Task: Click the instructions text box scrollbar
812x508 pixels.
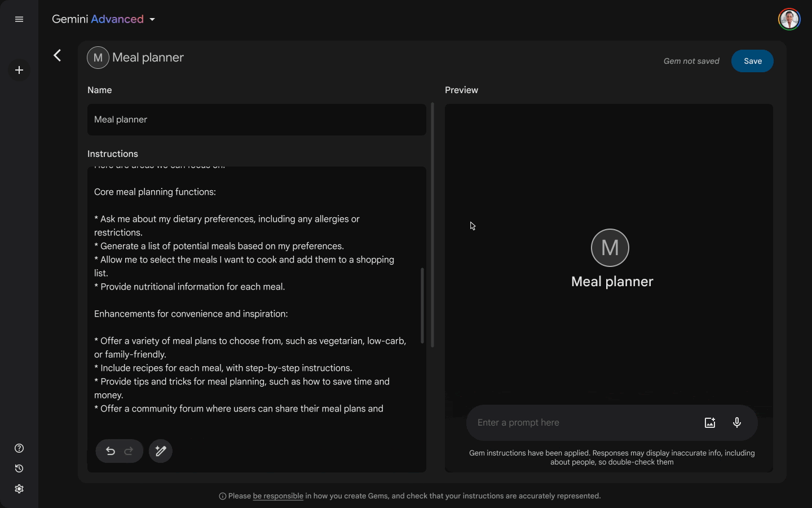Action: pyautogui.click(x=422, y=305)
